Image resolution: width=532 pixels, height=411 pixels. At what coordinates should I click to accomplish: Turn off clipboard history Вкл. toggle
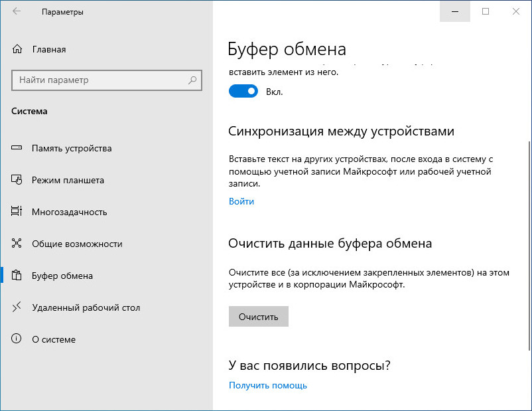(x=243, y=92)
